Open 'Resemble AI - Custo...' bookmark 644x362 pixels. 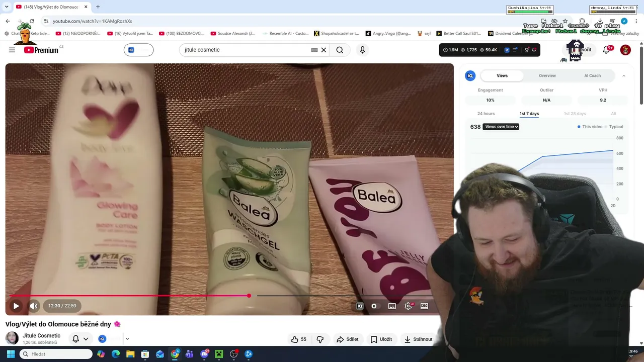285,34
